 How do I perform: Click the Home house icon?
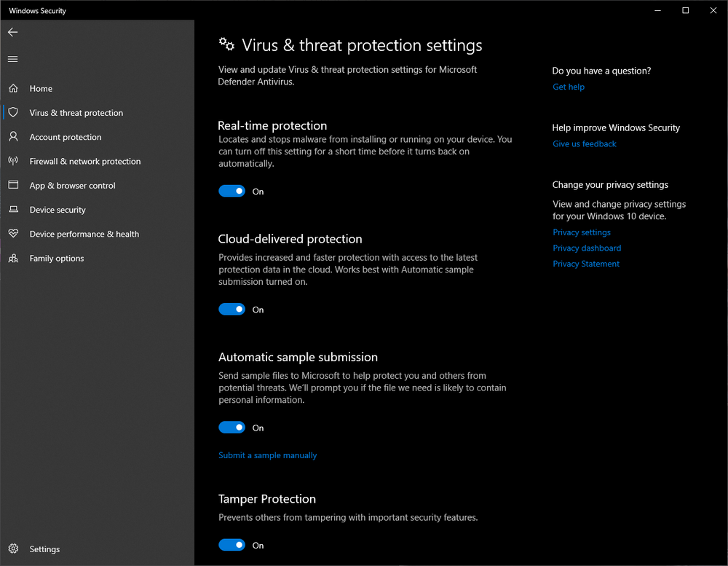coord(13,88)
